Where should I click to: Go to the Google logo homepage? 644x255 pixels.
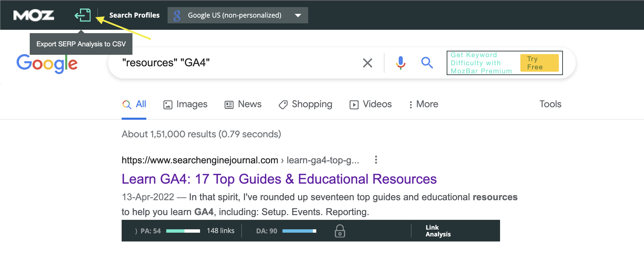pyautogui.click(x=47, y=64)
